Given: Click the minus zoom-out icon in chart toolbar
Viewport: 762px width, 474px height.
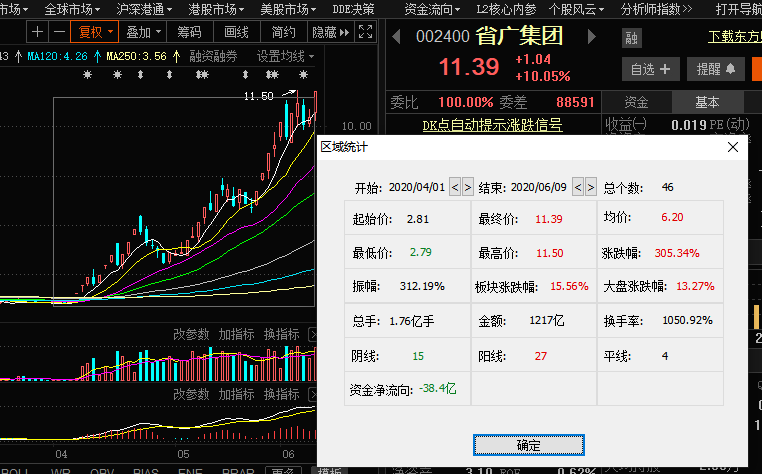Looking at the screenshot, I should 59,32.
